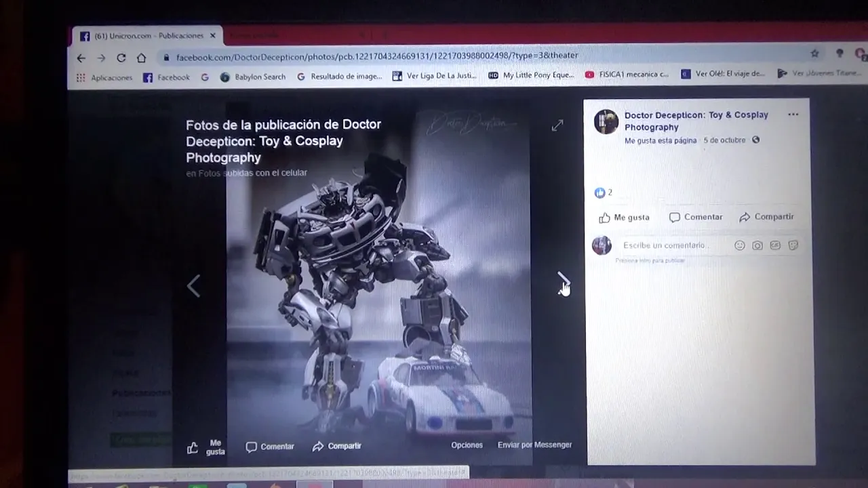Open the Fotos subidas con el celular album link

252,173
